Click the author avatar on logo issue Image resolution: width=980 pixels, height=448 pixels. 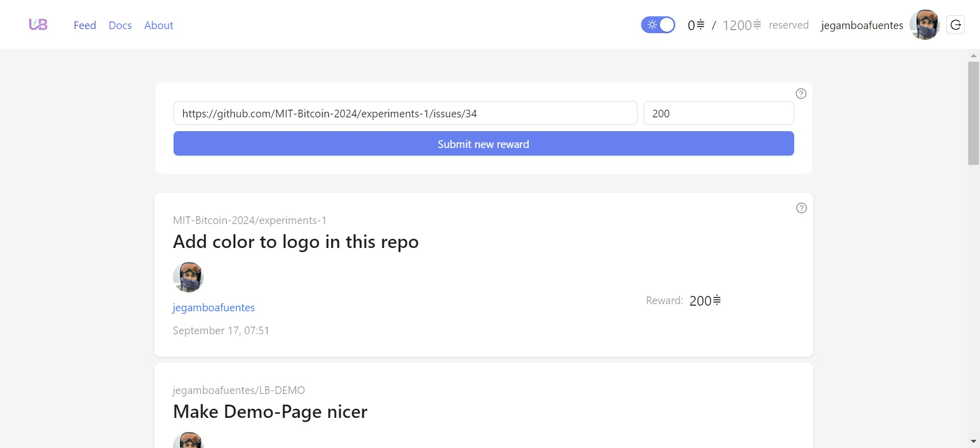coord(188,277)
